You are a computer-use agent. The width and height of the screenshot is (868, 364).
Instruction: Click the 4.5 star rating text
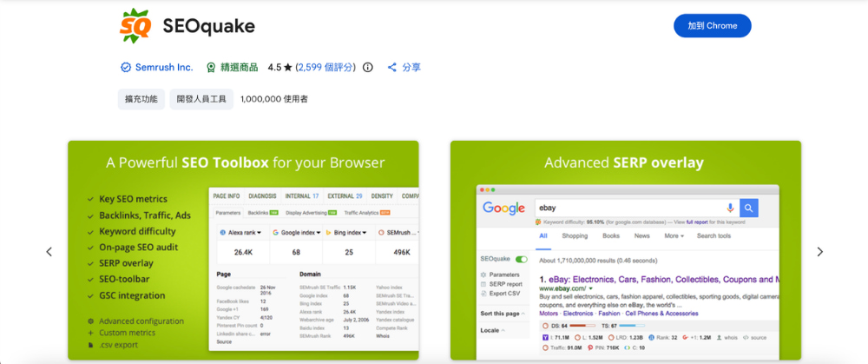[279, 68]
